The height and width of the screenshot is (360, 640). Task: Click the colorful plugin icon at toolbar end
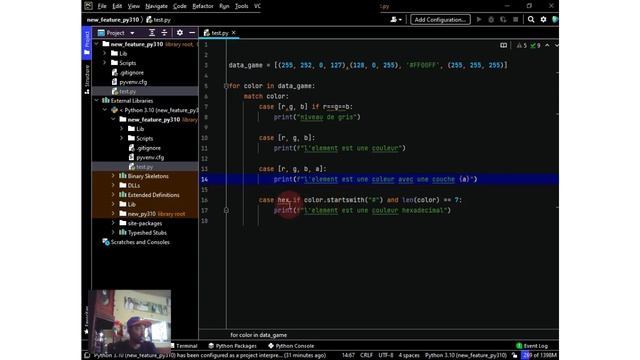pyautogui.click(x=555, y=19)
